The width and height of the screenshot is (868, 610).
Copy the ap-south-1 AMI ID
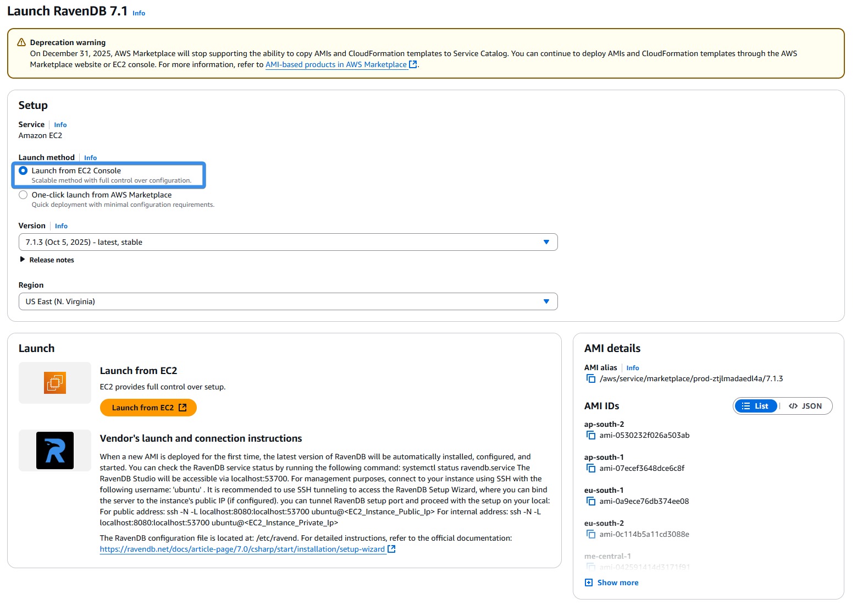[591, 469]
